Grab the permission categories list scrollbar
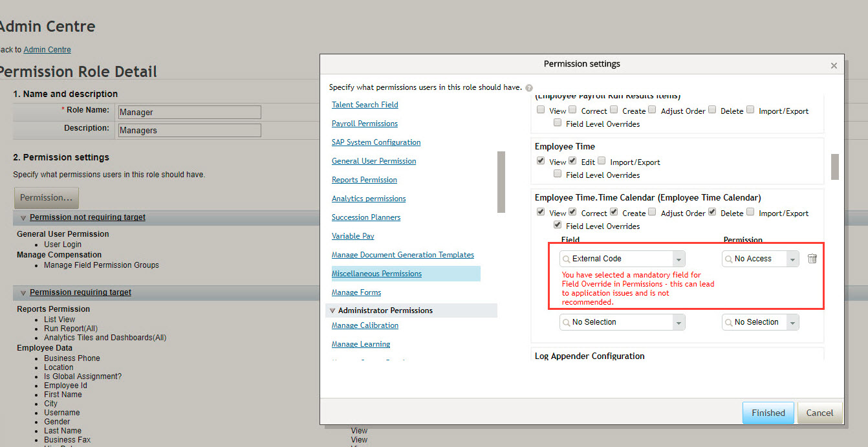This screenshot has width=868, height=447. coord(501,182)
